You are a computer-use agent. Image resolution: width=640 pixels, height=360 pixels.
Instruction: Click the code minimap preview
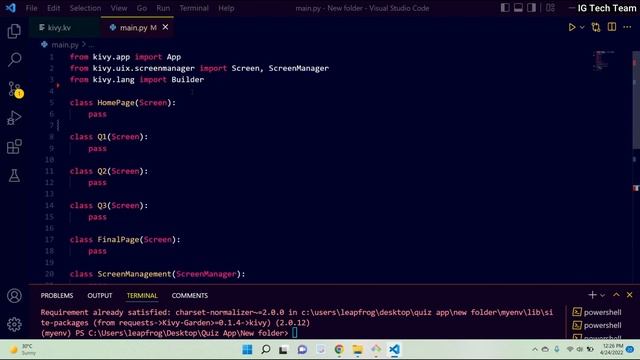click(604, 61)
